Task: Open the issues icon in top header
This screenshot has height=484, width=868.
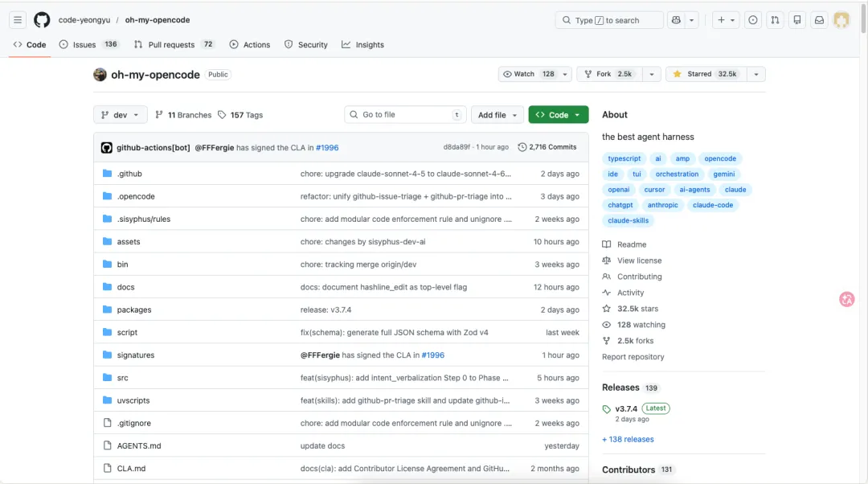Action: point(753,20)
